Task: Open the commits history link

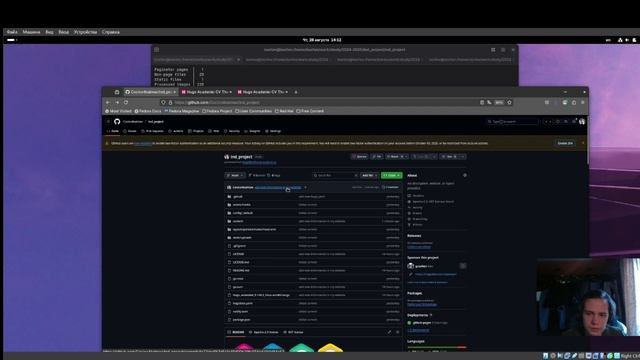Action: click(391, 187)
